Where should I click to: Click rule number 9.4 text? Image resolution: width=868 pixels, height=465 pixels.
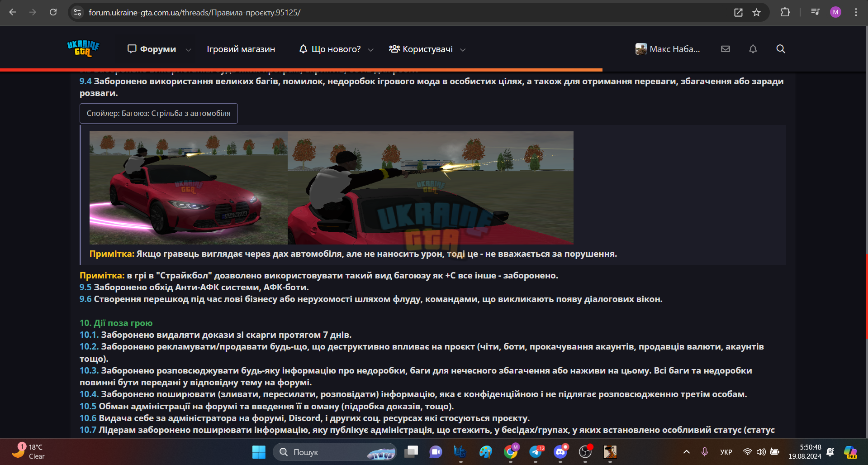point(432,87)
